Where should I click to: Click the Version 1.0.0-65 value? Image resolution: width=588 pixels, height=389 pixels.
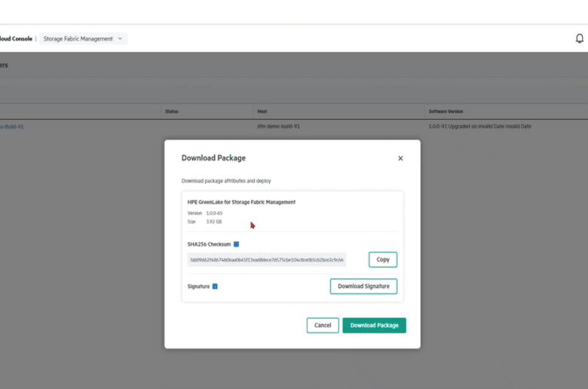(x=214, y=213)
